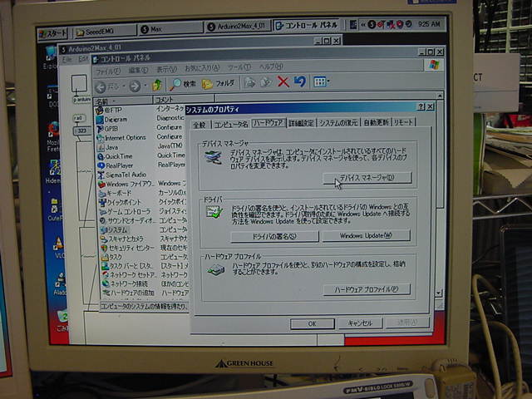The image size is (532, 399).
Task: Select the Diagram control panel item
Action: click(111, 120)
